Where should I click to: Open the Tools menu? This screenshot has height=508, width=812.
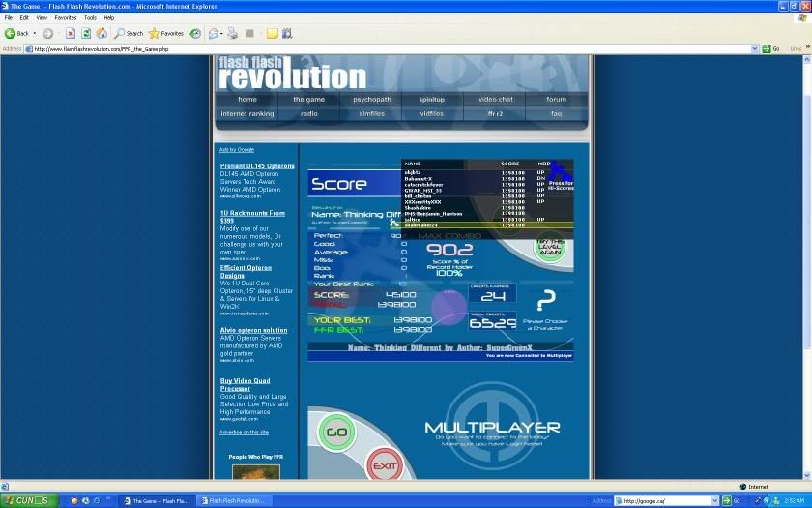click(x=90, y=17)
